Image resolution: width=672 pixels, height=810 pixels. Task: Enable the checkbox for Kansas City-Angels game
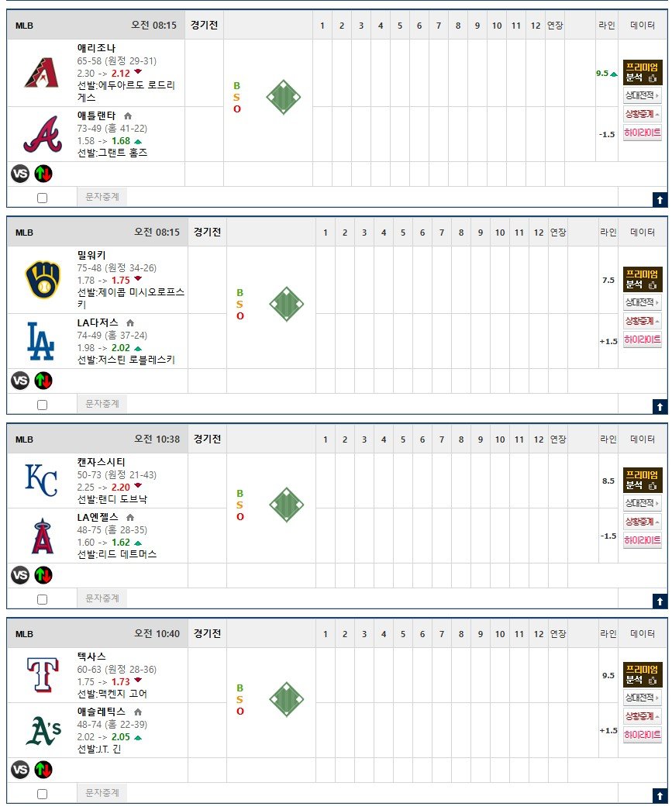[x=43, y=599]
